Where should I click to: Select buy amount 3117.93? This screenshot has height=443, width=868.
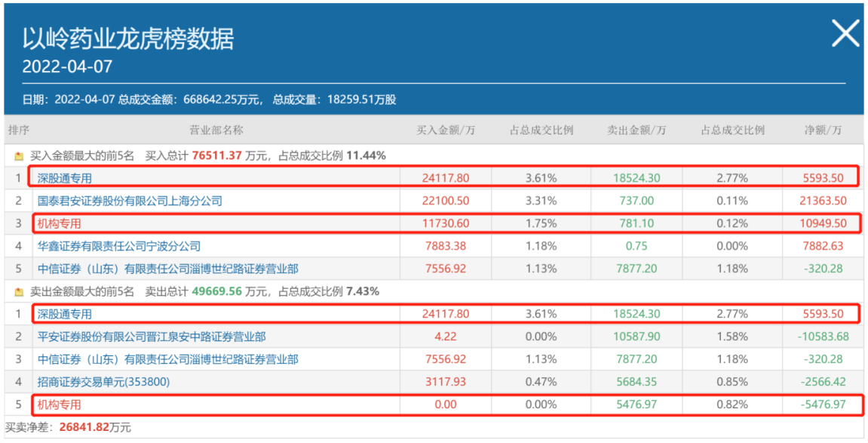[x=446, y=382]
